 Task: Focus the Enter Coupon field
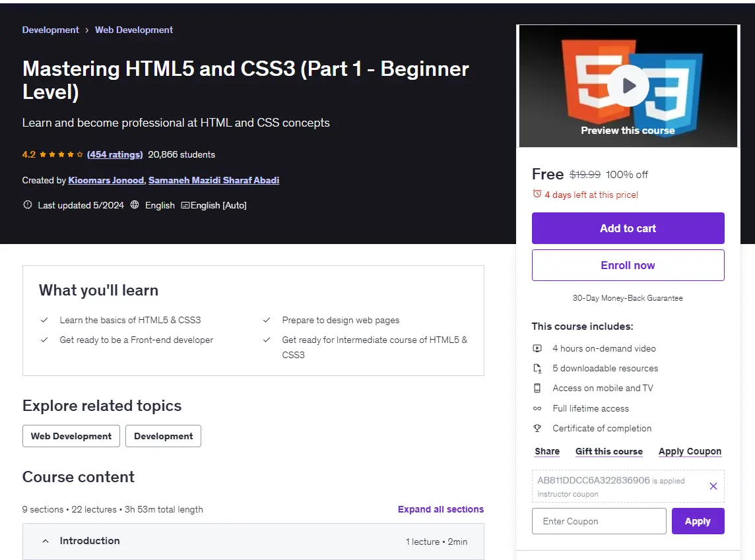[x=599, y=521]
